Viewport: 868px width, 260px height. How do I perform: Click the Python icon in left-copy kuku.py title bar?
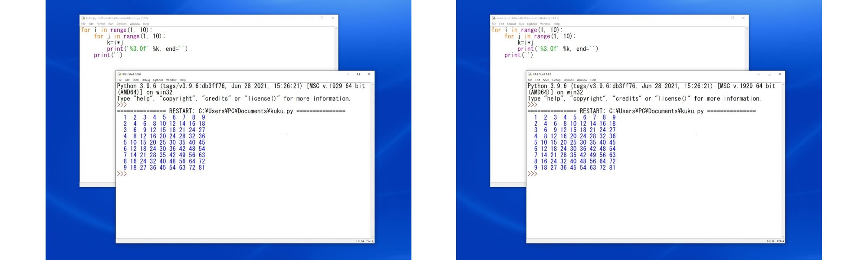click(x=83, y=18)
